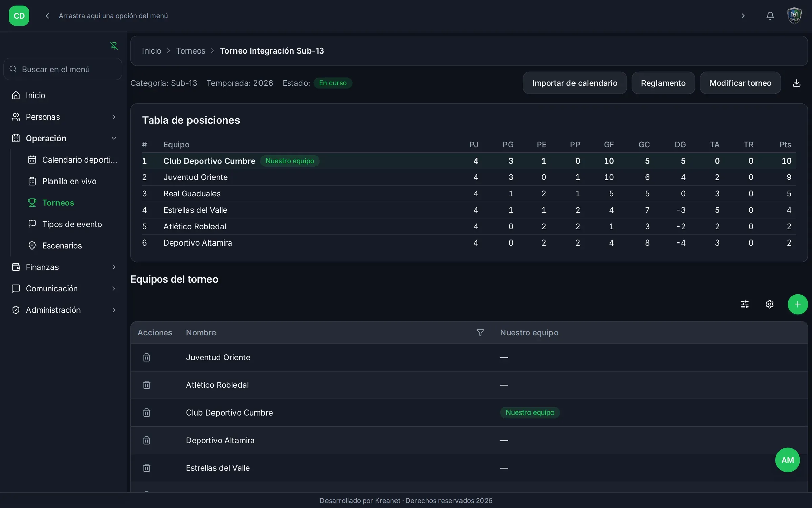Delete Atlético Robledal with trash icon
812x508 pixels.
point(146,385)
